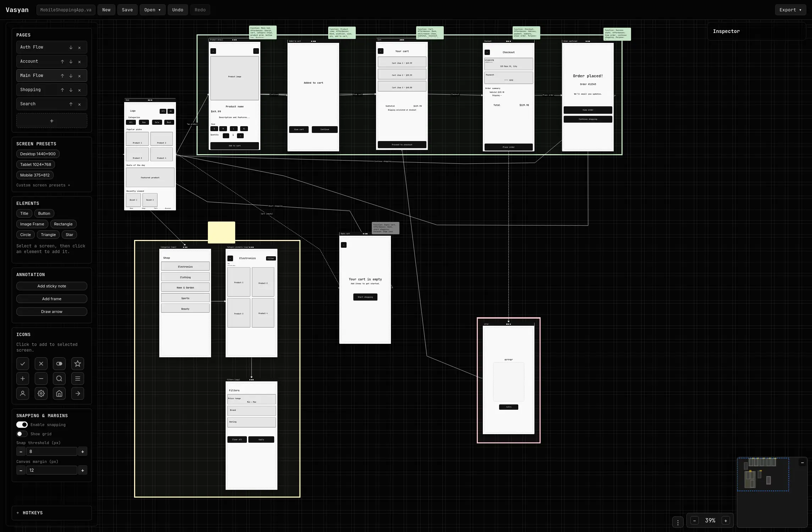Select the star icon from Icons panel
This screenshot has height=532, width=812.
77,363
